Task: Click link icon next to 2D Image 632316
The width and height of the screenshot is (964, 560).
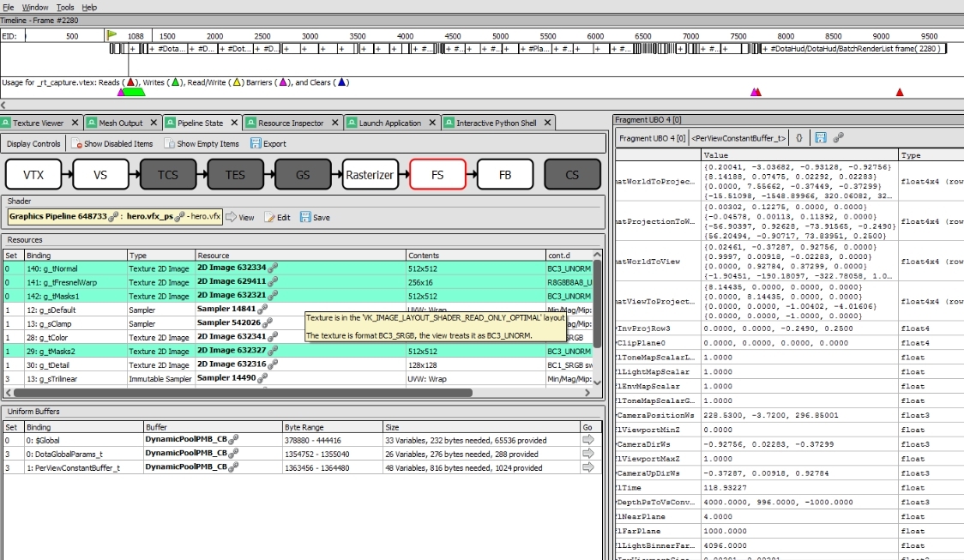Action: (x=273, y=364)
